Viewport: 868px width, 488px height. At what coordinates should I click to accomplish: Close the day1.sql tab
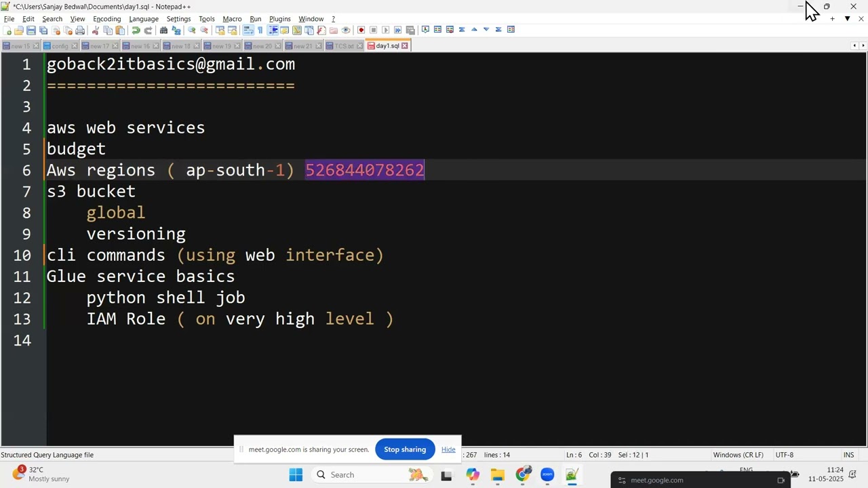405,46
